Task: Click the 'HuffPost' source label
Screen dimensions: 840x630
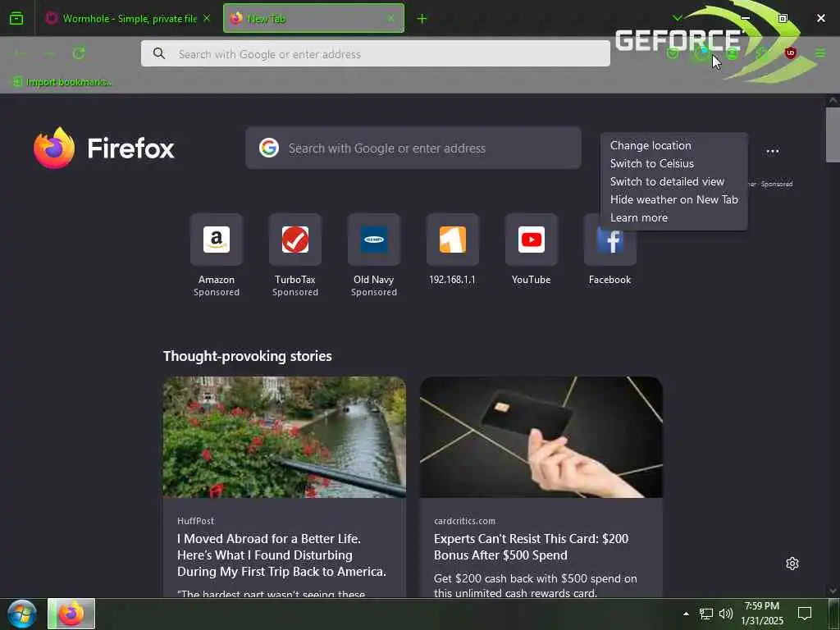Action: pyautogui.click(x=195, y=521)
